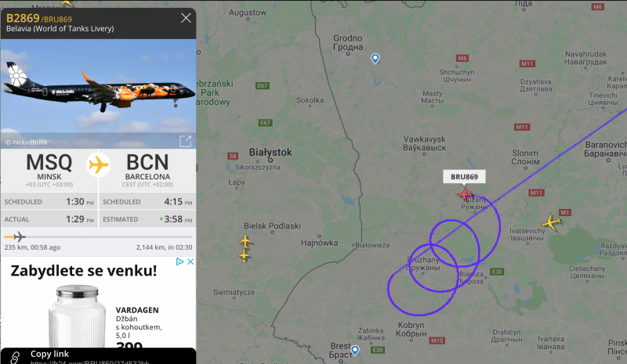The image size is (627, 364).
Task: Click the airport pin near Grodno
Action: pos(375,59)
